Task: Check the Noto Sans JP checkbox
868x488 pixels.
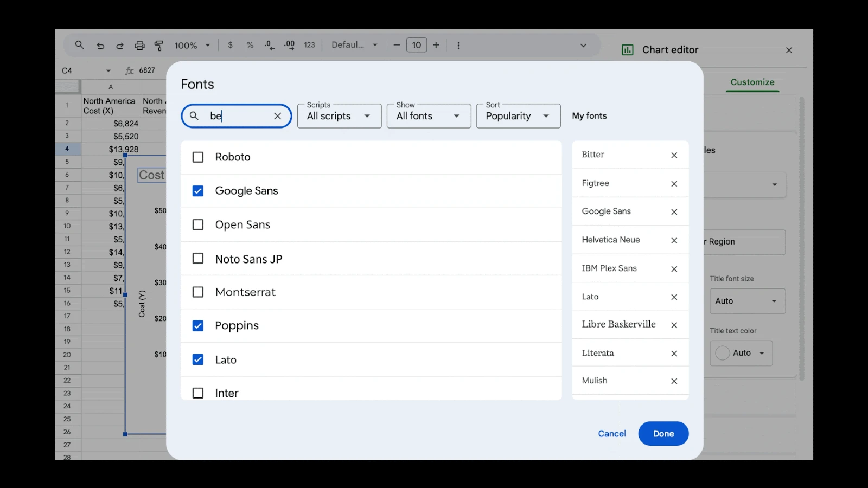Action: [198, 259]
